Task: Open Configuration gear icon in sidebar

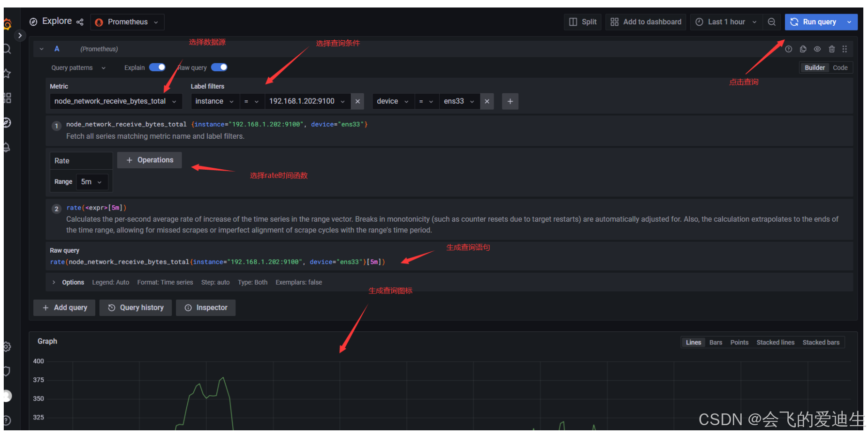Action: point(7,347)
